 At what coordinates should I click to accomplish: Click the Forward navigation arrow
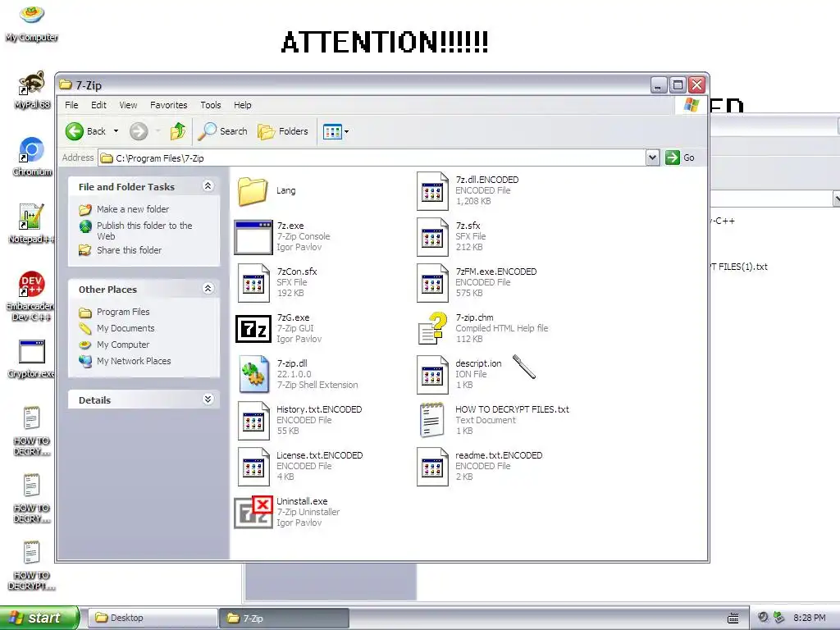139,131
